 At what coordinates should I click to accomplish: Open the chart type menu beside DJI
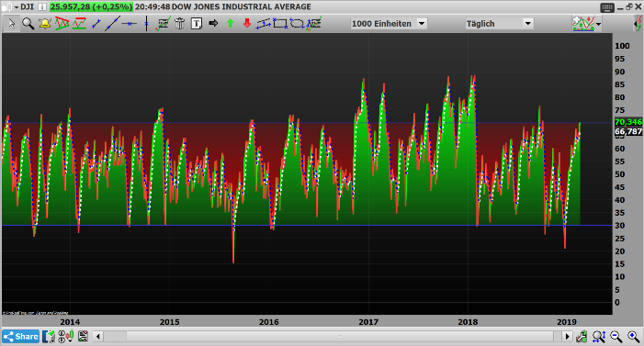[x=10, y=7]
